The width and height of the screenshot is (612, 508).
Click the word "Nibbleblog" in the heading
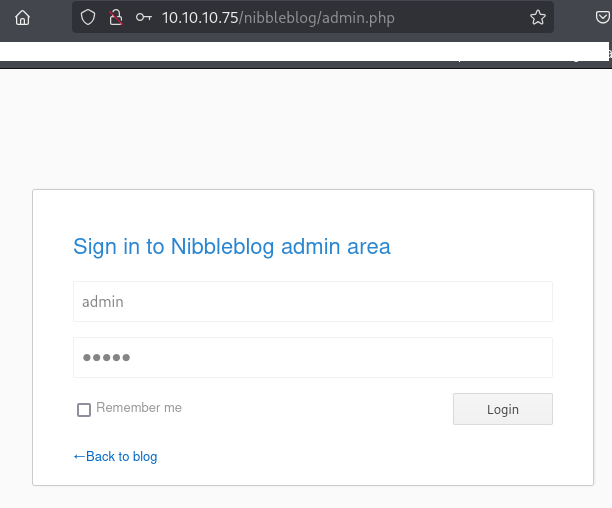click(224, 246)
